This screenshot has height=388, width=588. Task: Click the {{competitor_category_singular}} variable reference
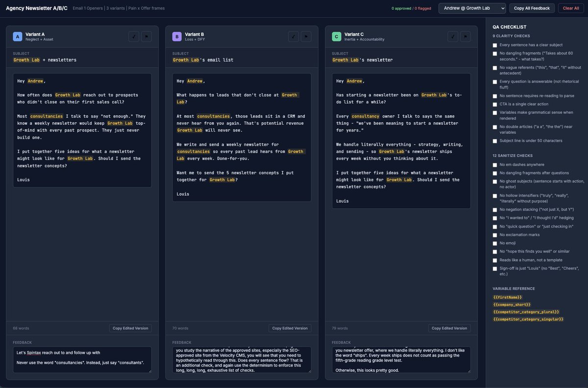pyautogui.click(x=528, y=319)
